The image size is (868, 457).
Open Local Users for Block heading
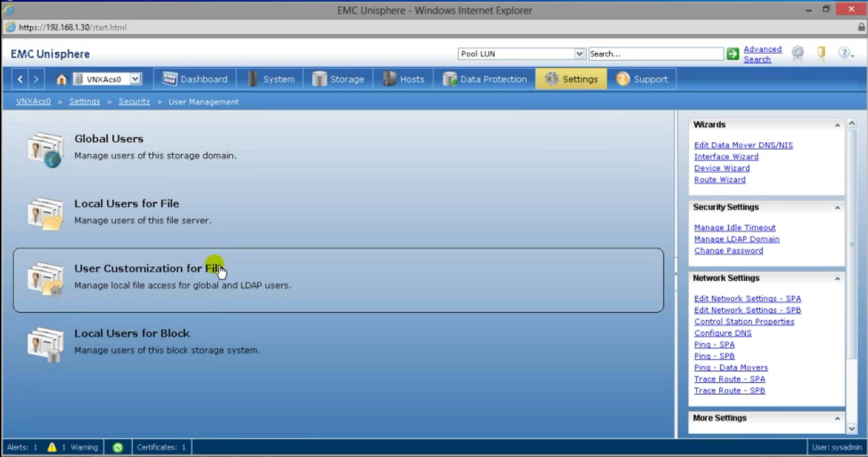132,333
